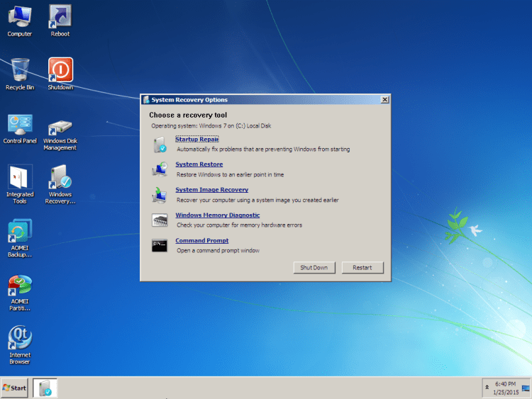Click the Shut Down button

tap(314, 267)
